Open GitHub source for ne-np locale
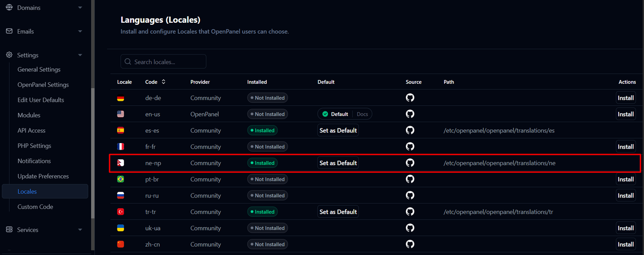The width and height of the screenshot is (644, 255). [x=410, y=163]
